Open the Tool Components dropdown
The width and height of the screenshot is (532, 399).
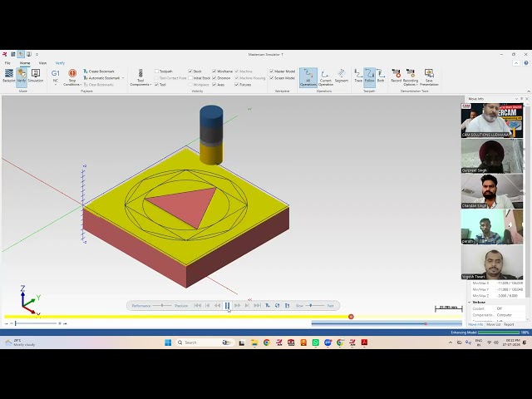(140, 77)
